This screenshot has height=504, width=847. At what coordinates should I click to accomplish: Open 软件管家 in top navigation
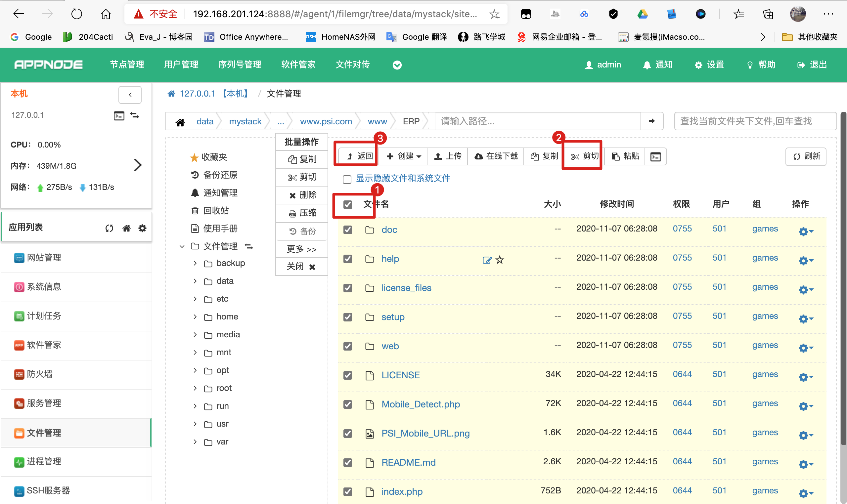[298, 64]
